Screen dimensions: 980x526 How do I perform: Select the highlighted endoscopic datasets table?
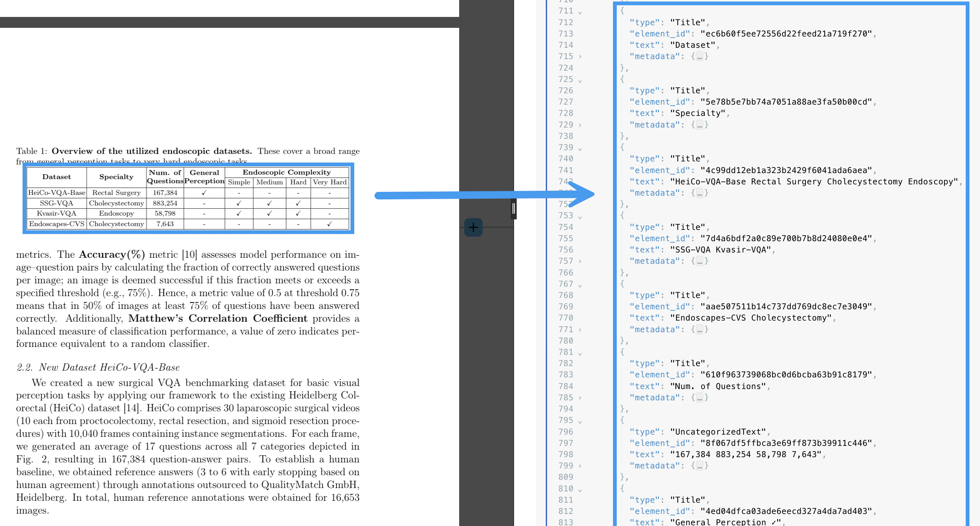[189, 198]
